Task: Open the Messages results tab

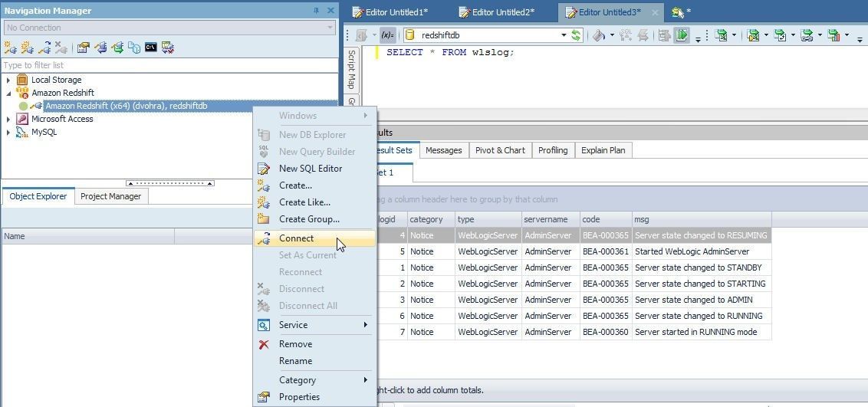Action: click(443, 150)
